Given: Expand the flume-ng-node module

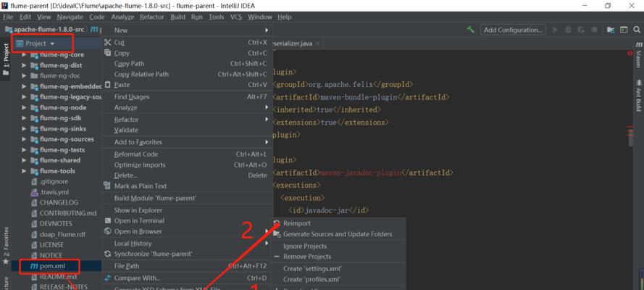Looking at the screenshot, I should (x=24, y=107).
